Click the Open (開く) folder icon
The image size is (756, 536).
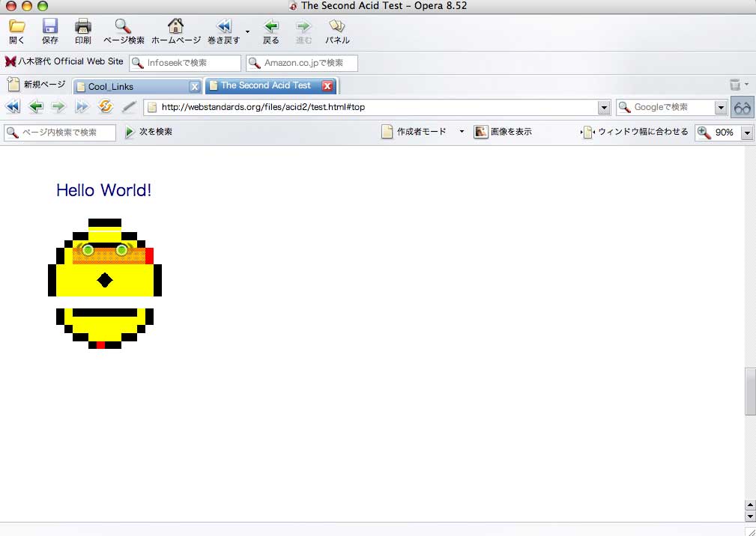coord(17,26)
